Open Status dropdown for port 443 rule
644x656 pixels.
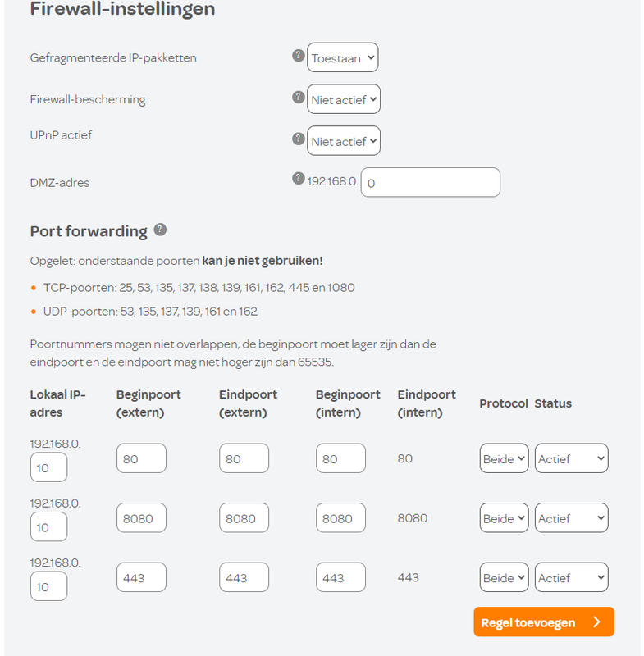[x=571, y=578]
